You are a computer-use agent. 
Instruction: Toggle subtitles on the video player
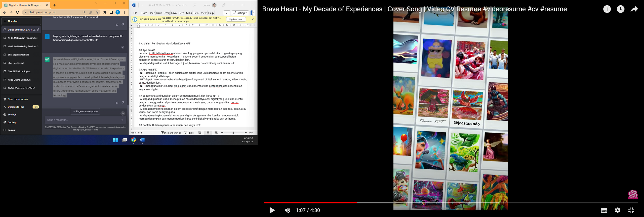pos(604,210)
